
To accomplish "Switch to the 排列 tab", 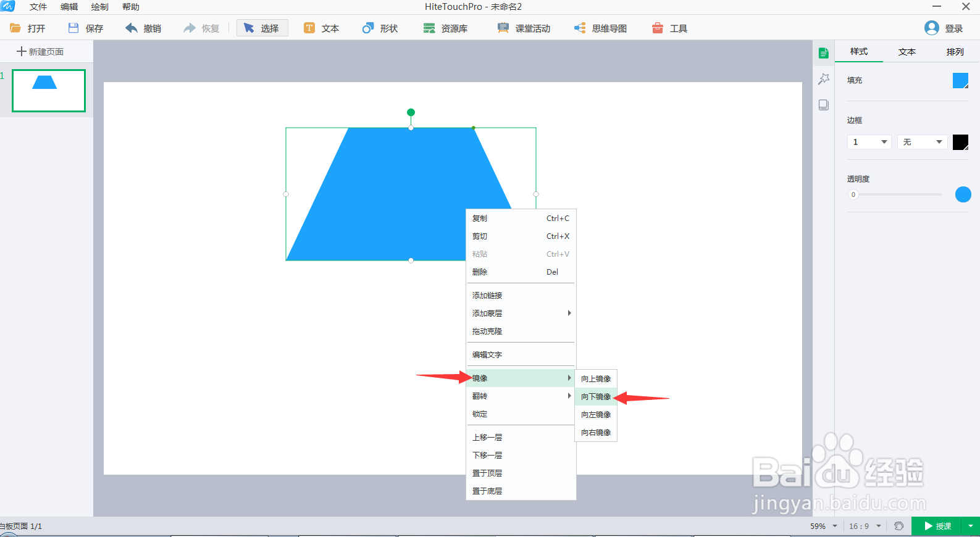I will pos(955,52).
